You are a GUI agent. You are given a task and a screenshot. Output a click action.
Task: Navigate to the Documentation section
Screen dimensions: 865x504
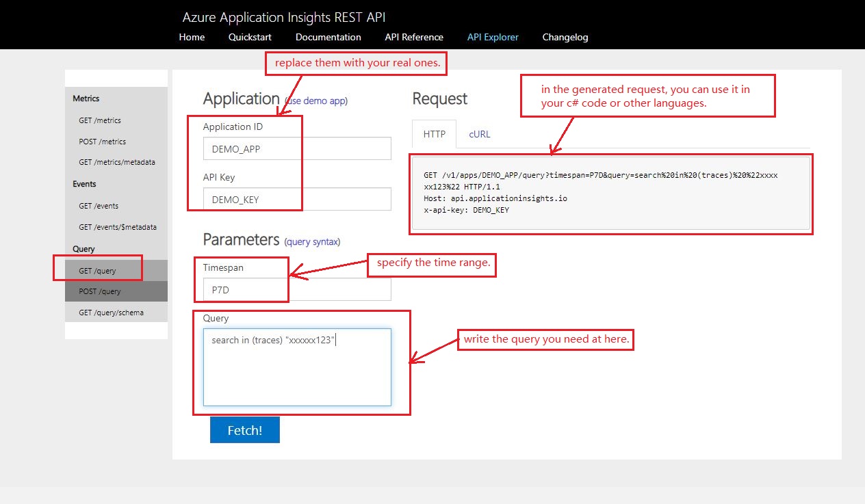coord(328,37)
